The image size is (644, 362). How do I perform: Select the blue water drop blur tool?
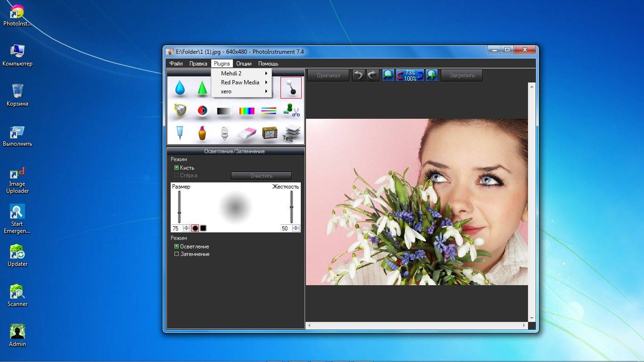(x=180, y=88)
